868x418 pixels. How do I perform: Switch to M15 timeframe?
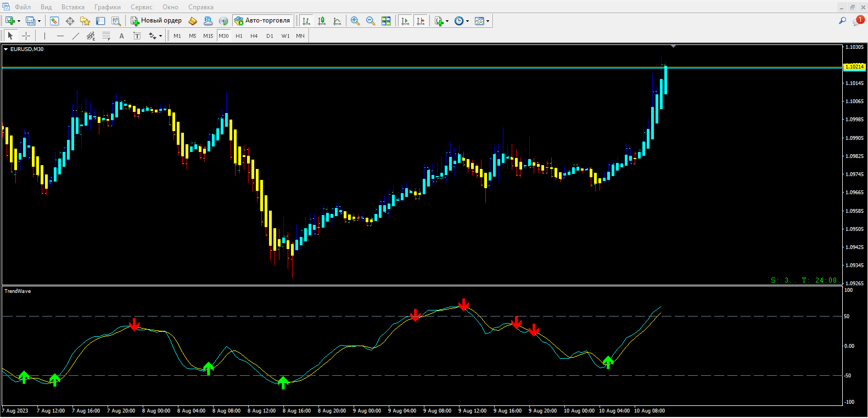208,36
